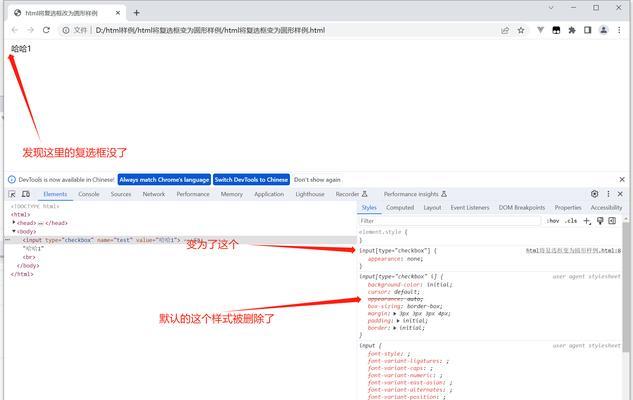
Task: Select the Styles sidebar tab
Action: click(369, 207)
